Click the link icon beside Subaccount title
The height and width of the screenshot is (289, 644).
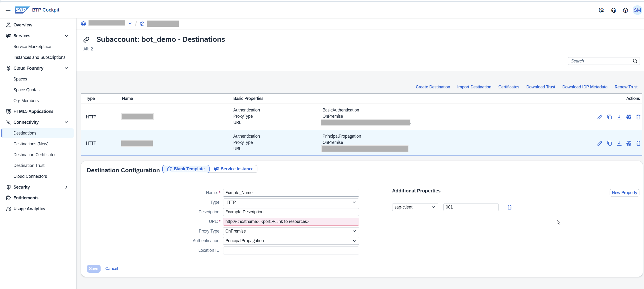pyautogui.click(x=86, y=39)
